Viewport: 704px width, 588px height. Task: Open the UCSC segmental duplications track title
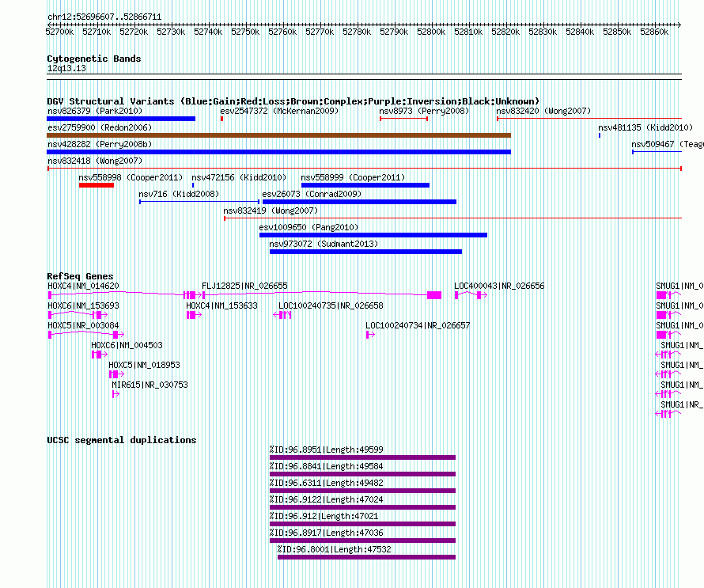pos(122,440)
